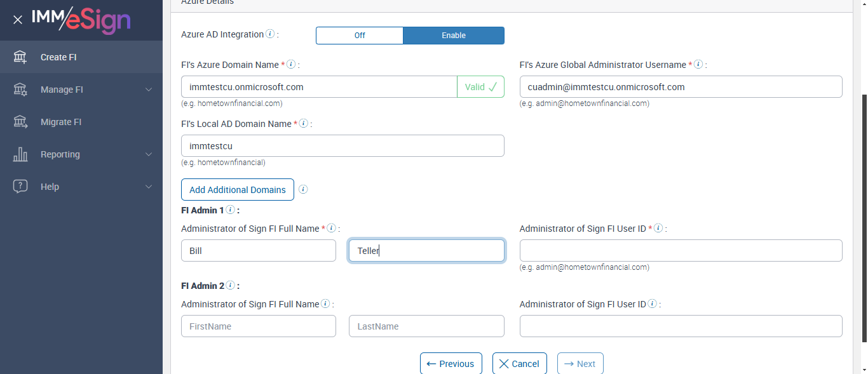Viewport: 868px width, 374px height.
Task: Click the Add Additional Domains button
Action: click(238, 189)
